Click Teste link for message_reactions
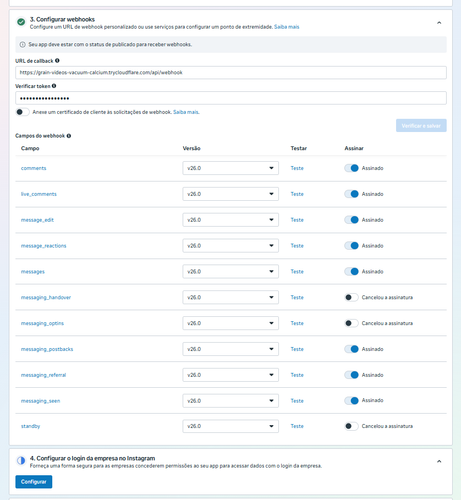 [x=297, y=246]
